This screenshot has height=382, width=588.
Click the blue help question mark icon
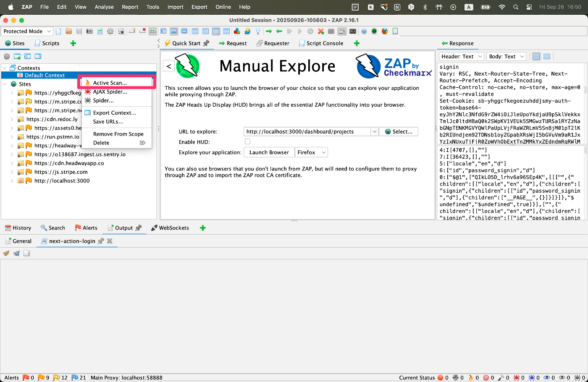coord(364,31)
